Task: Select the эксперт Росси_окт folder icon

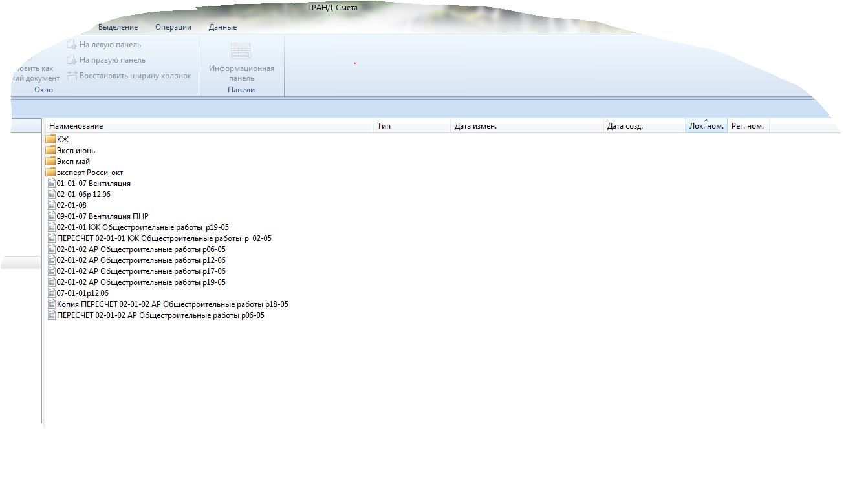Action: [50, 173]
